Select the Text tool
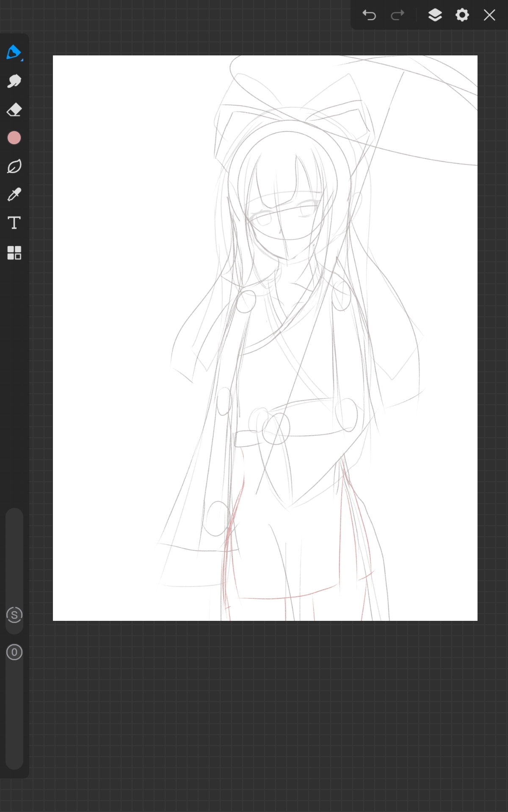Screen dimensions: 508x812 click(14, 223)
